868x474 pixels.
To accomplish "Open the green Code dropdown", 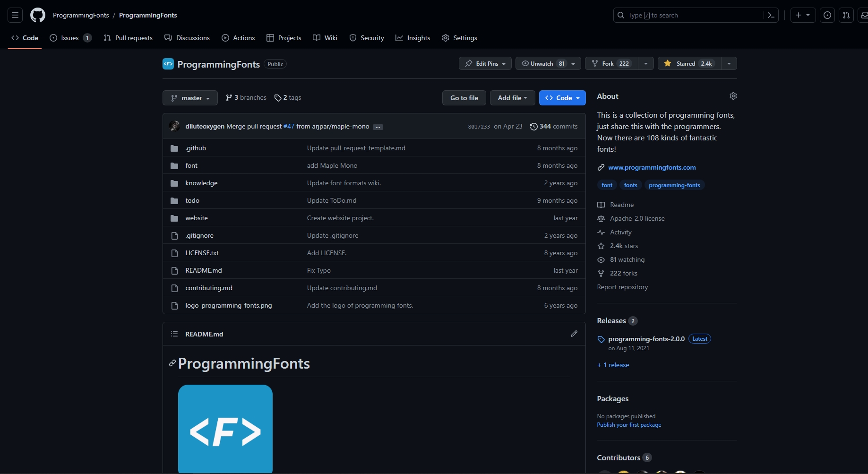I will click(x=562, y=98).
